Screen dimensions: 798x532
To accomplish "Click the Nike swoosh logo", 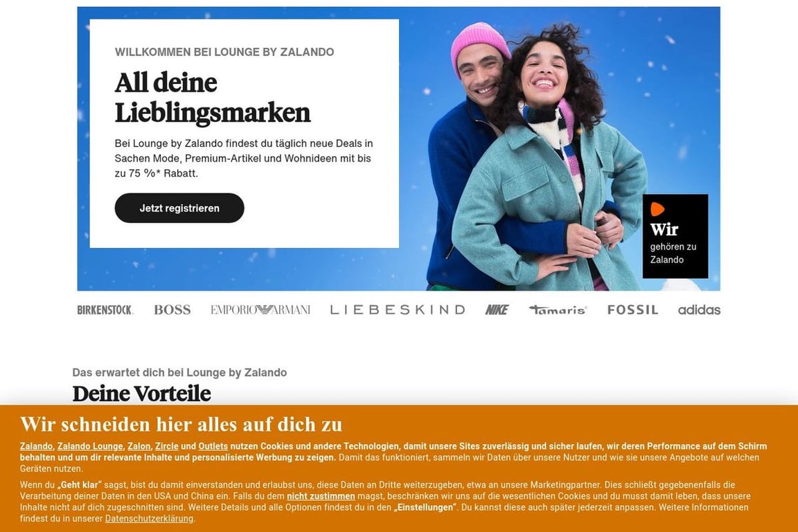I will [x=497, y=310].
